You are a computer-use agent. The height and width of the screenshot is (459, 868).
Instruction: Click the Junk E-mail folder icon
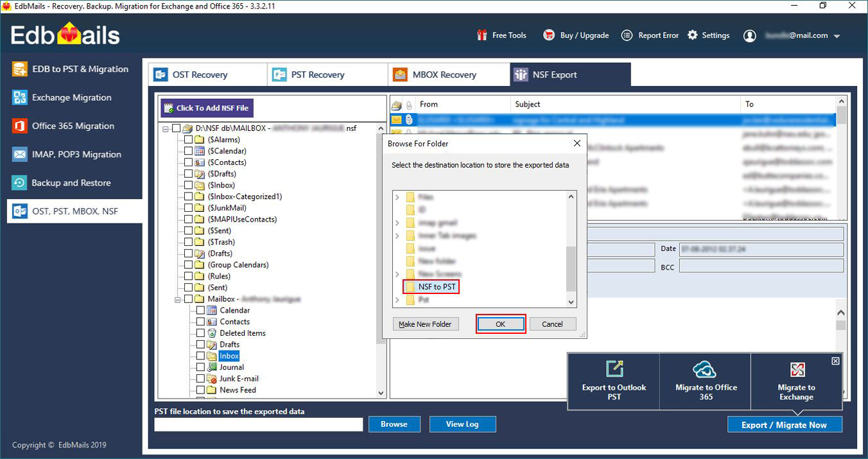tap(212, 379)
